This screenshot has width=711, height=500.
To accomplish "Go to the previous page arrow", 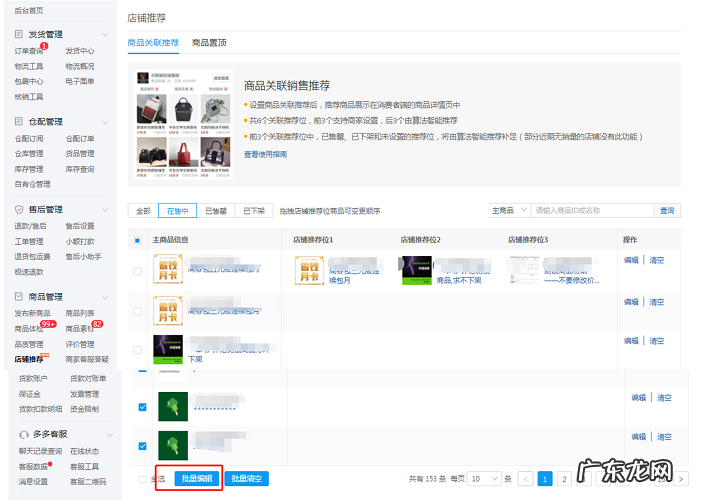I will pos(526,479).
